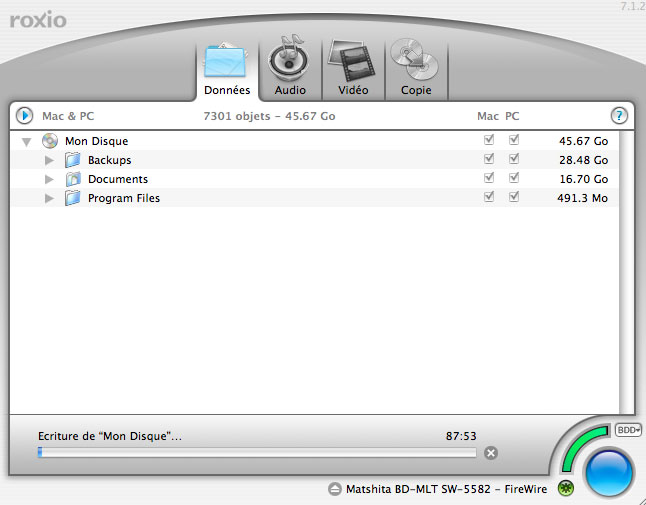
Task: Click the small green indicator near Burn button
Action: click(x=566, y=488)
